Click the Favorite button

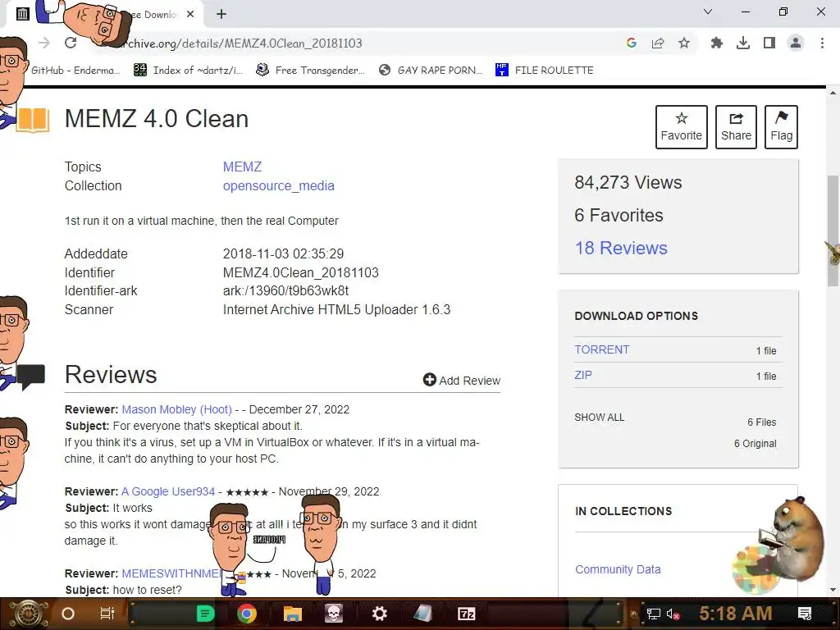click(x=682, y=127)
